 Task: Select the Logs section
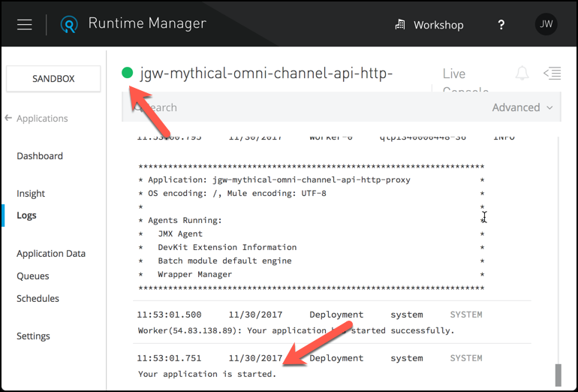[26, 216]
